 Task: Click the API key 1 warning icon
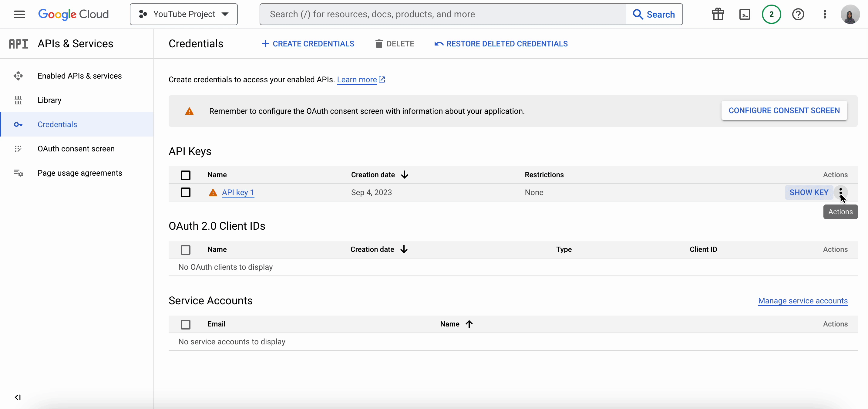[x=213, y=193]
